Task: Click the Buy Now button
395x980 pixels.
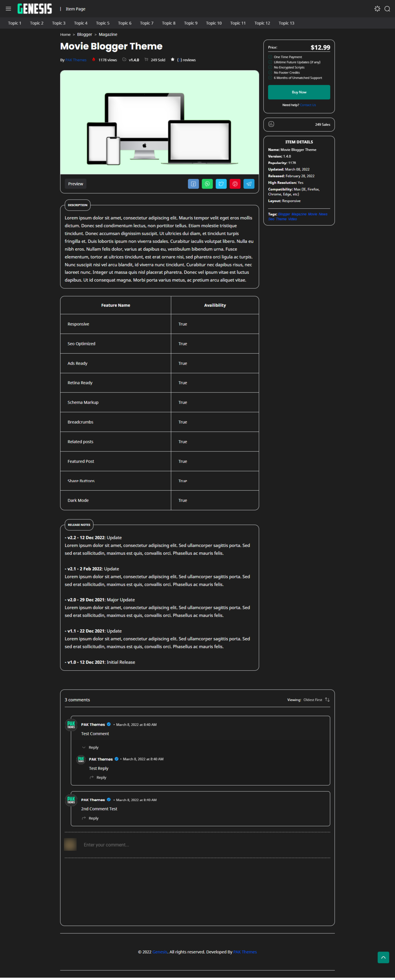Action: (299, 92)
